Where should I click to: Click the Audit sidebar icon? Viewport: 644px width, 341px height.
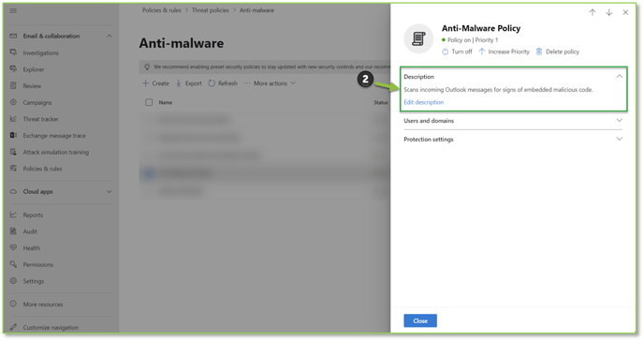coord(13,231)
